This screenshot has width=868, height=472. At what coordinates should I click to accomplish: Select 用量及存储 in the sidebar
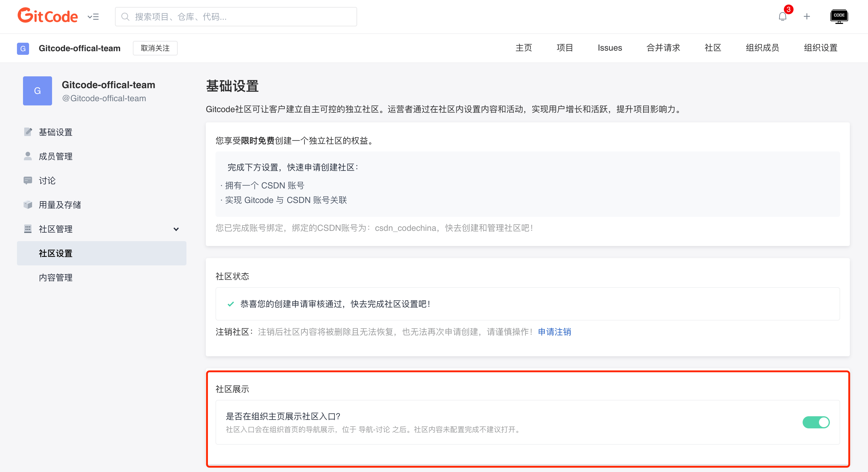point(60,205)
